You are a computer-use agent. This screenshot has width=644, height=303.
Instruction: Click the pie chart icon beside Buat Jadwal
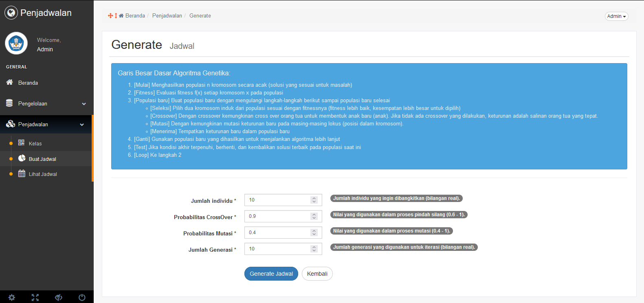coord(22,158)
